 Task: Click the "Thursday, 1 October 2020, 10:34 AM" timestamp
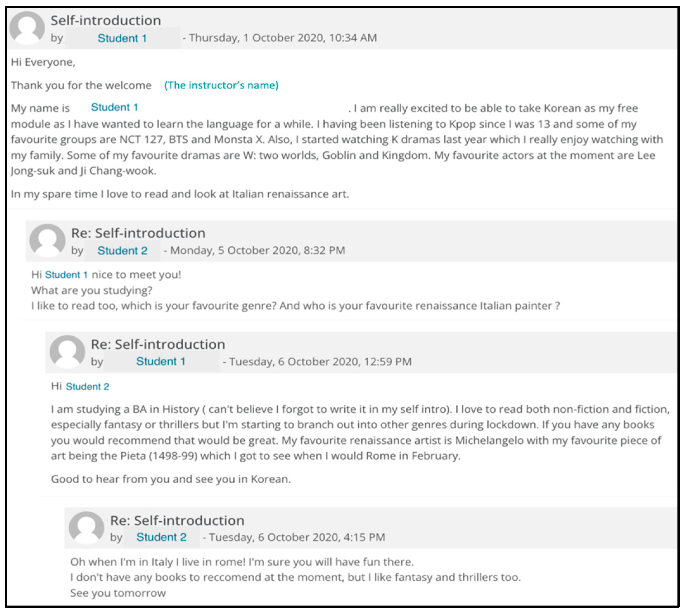(283, 38)
